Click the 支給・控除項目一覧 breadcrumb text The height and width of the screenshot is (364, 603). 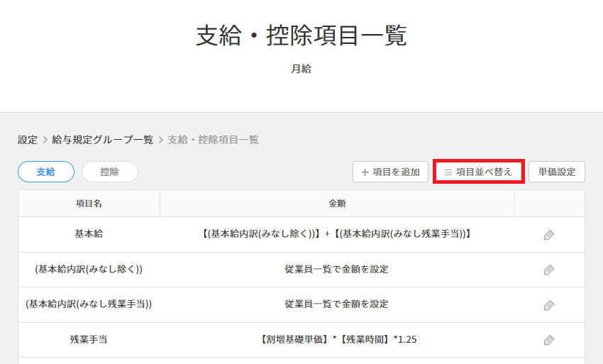point(213,140)
